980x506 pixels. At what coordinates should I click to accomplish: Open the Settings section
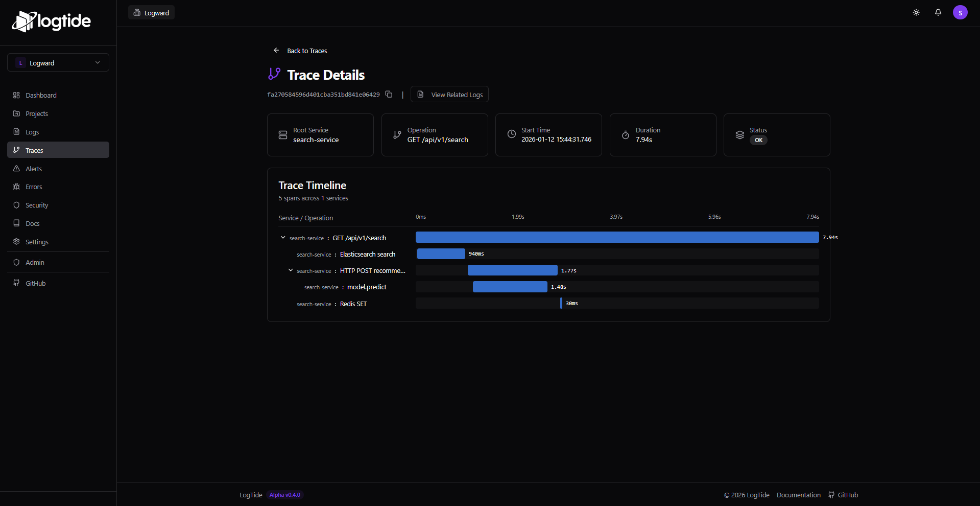pyautogui.click(x=37, y=242)
